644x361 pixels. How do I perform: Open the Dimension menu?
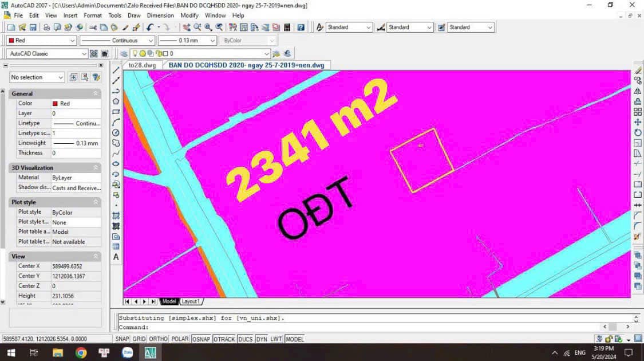click(160, 15)
